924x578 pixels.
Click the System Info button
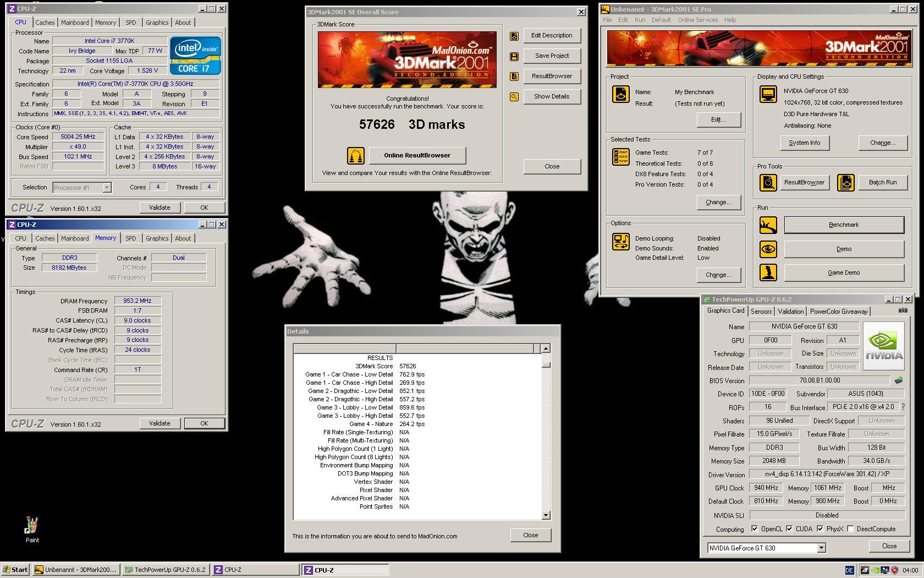(804, 143)
